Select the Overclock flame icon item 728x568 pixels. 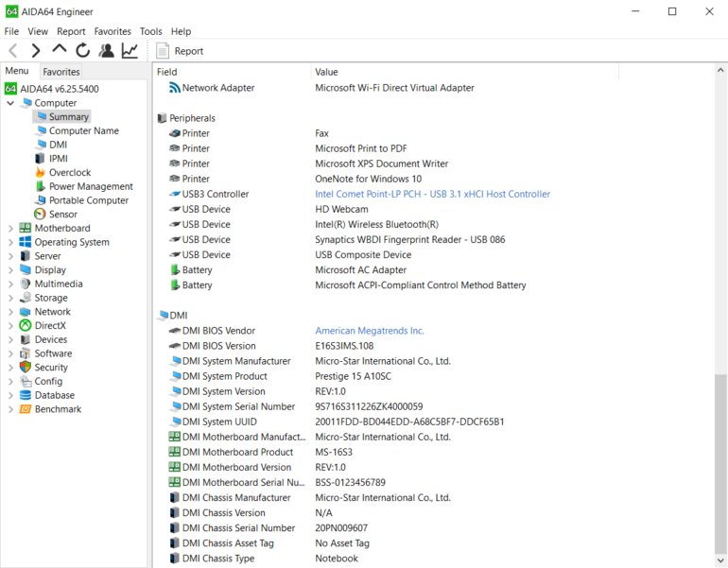point(69,173)
